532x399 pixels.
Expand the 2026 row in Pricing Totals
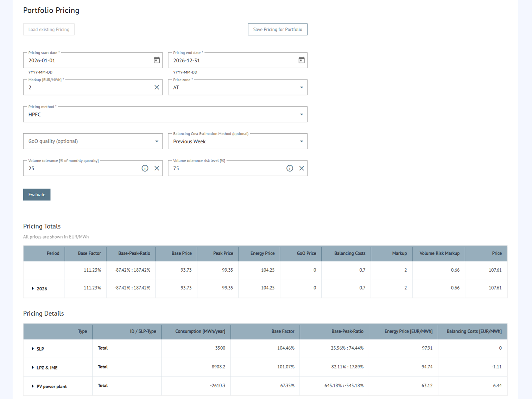click(33, 289)
